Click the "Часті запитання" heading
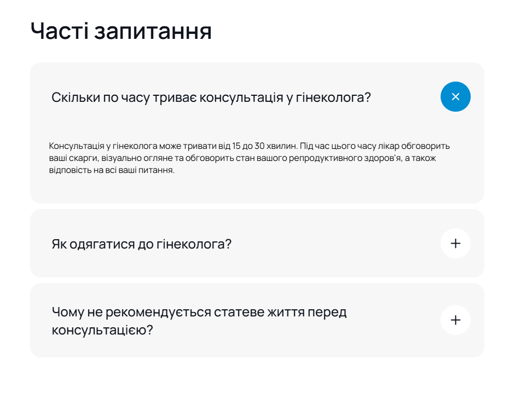The width and height of the screenshot is (532, 404). [x=121, y=31]
